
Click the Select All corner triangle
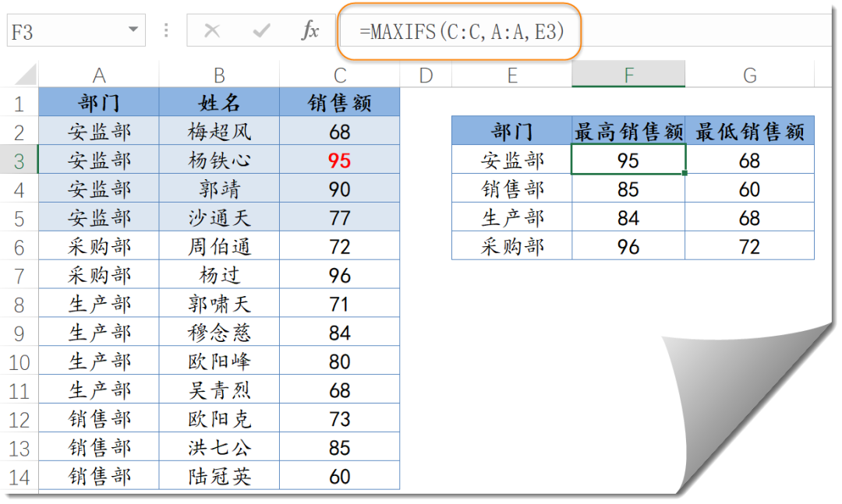(25, 75)
